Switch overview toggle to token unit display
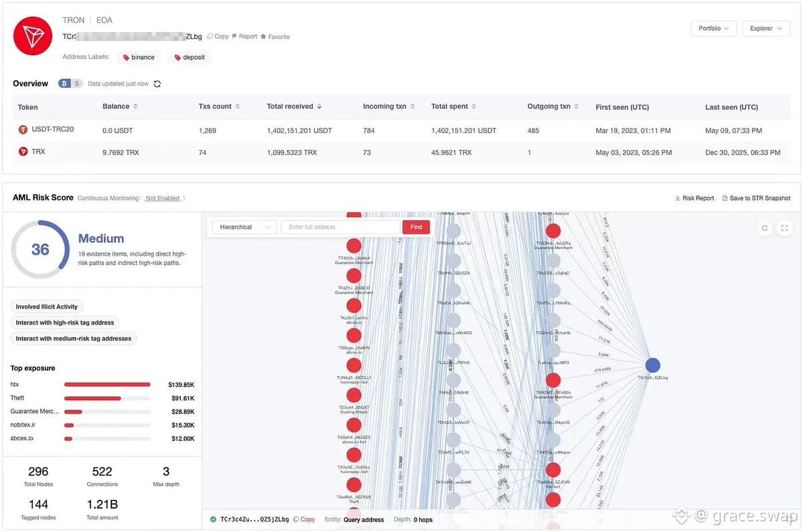The image size is (803, 532). 64,84
